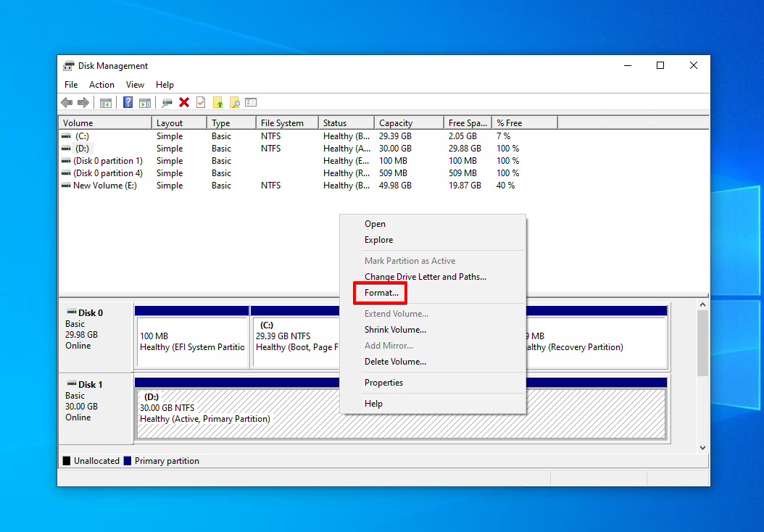Click the File System column header
The height and width of the screenshot is (532, 764).
(282, 123)
